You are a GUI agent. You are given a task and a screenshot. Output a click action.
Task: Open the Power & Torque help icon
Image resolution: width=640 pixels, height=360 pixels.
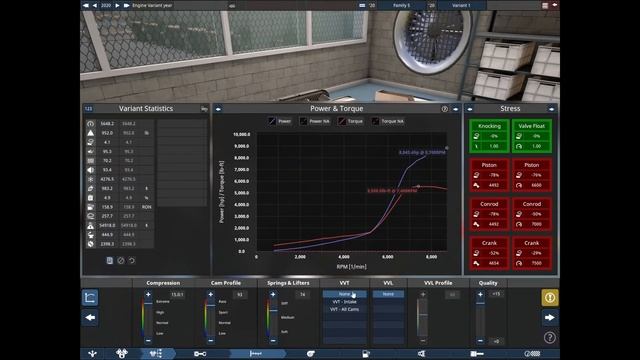pyautogui.click(x=444, y=109)
